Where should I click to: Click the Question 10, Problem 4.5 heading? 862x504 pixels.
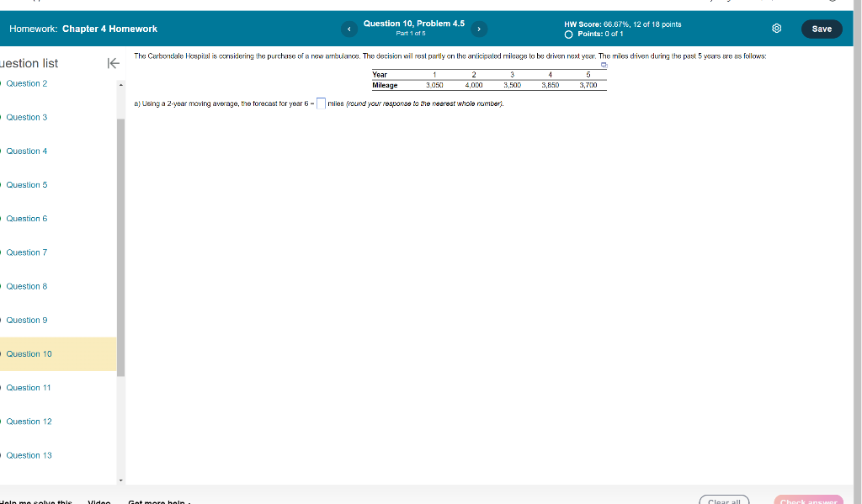tap(414, 24)
